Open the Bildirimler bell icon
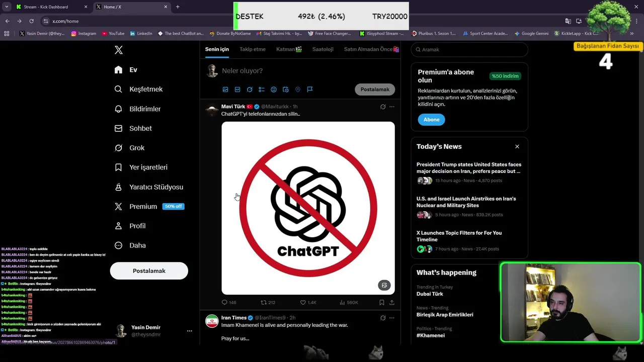This screenshot has height=362, width=644. [118, 109]
